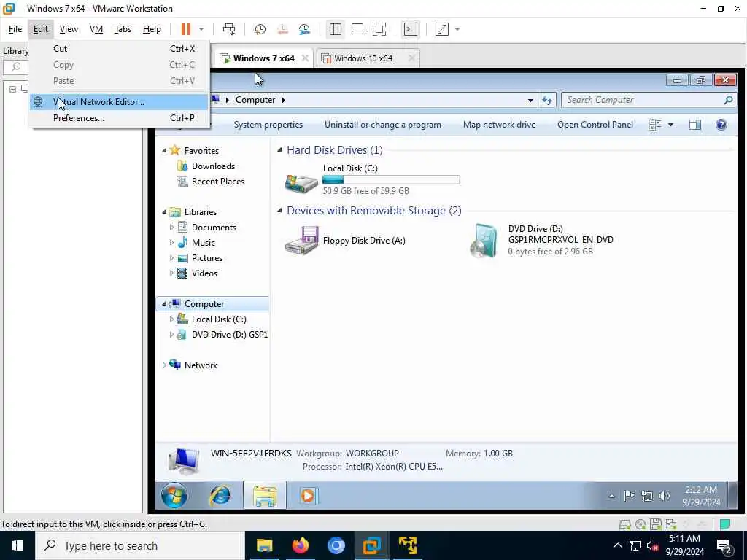Toggle the preview pane icon
Viewport: 747px width, 560px height.
tap(695, 125)
